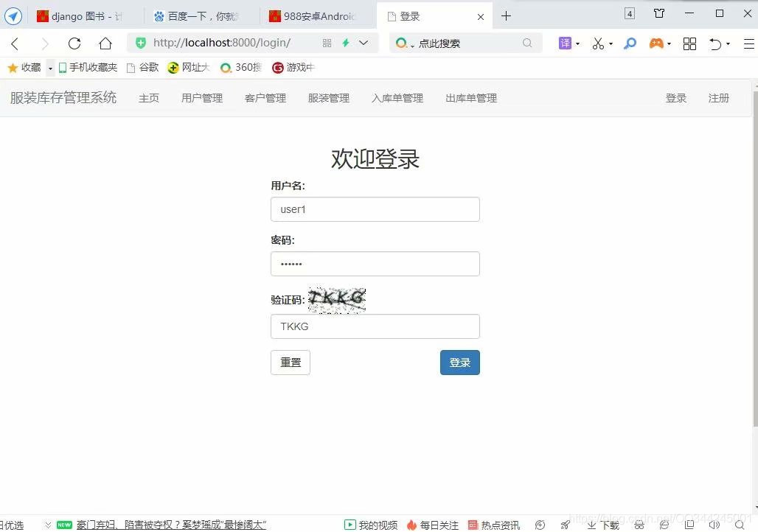Screen dimensions: 758x532
Task: Click the browser logo icon
Action: point(13,16)
